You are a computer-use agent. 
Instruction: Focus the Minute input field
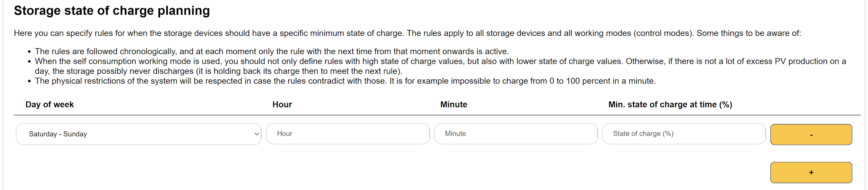click(x=515, y=134)
